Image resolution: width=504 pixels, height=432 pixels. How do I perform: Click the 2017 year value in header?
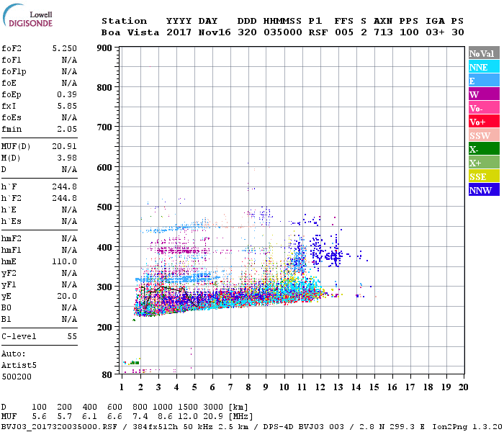click(179, 32)
